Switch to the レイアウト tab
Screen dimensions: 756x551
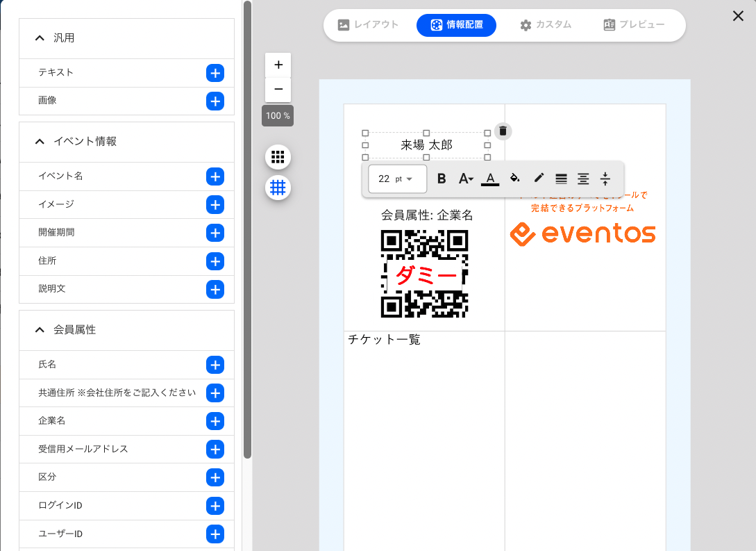tap(369, 24)
